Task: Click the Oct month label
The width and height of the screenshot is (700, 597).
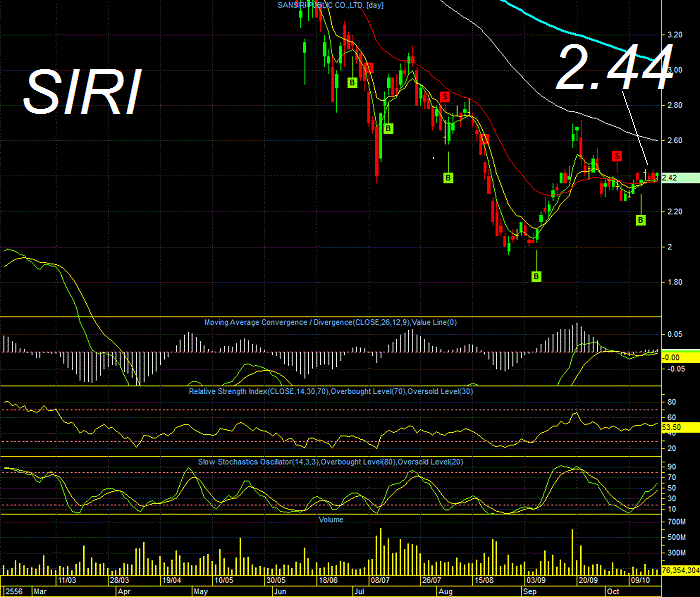Action: click(x=613, y=591)
